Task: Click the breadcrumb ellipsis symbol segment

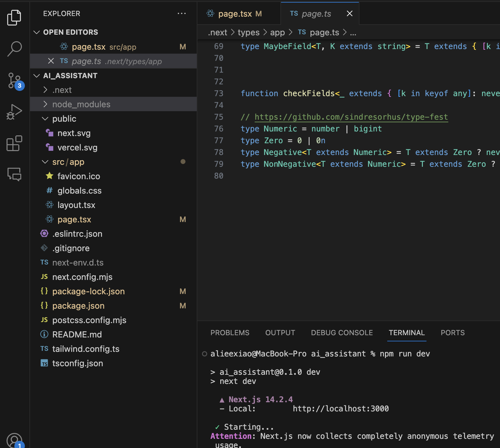Action: pos(353,32)
